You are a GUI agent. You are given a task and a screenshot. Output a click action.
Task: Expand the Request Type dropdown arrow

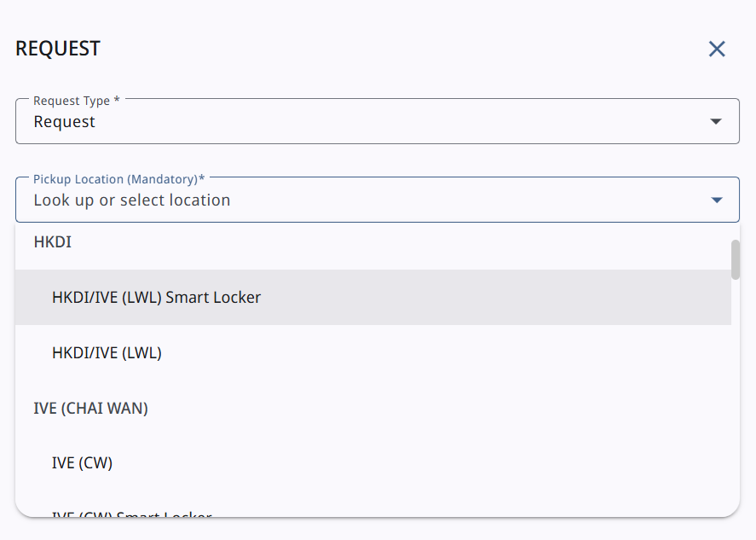click(716, 122)
